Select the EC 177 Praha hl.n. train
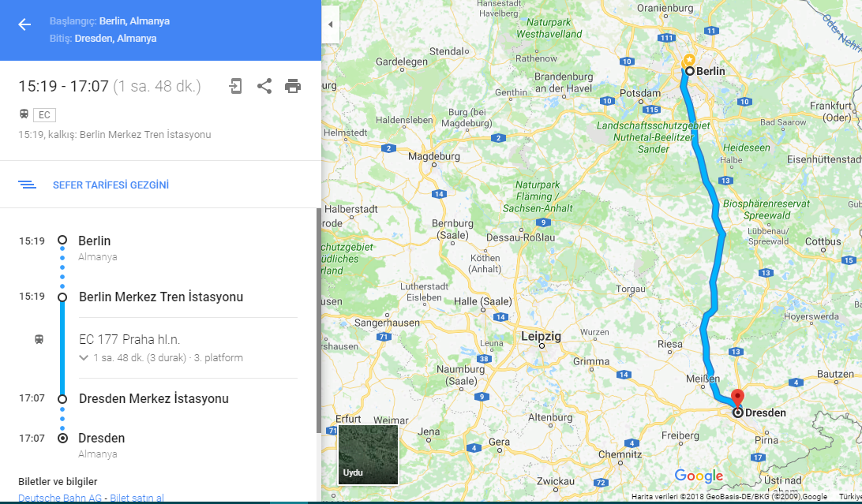 pos(129,340)
